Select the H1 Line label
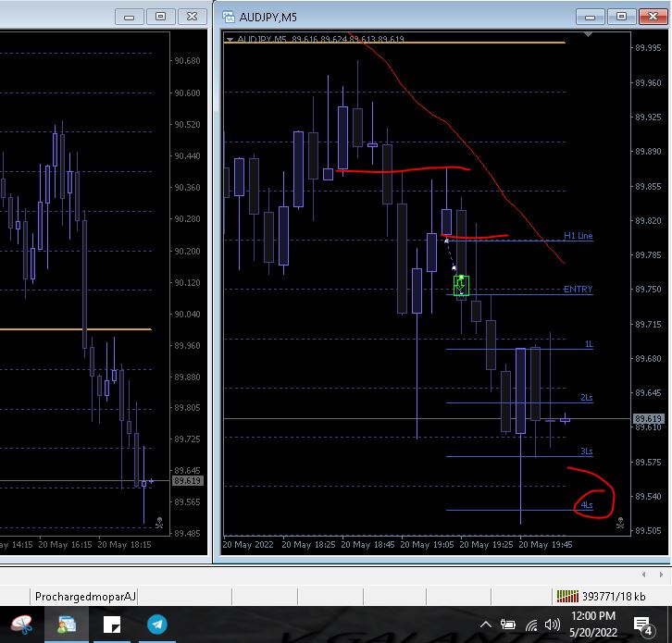The height and width of the screenshot is (643, 672). pyautogui.click(x=578, y=236)
